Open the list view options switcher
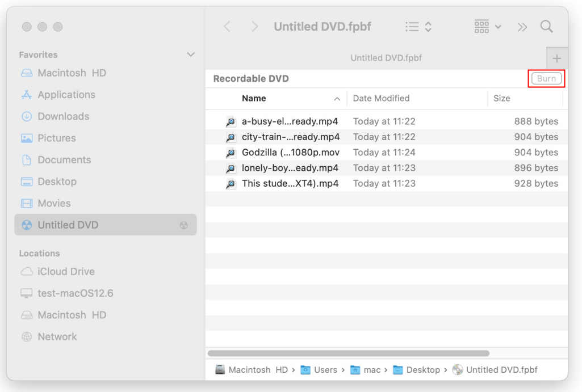Viewport: 582px width, 392px height. (x=418, y=27)
